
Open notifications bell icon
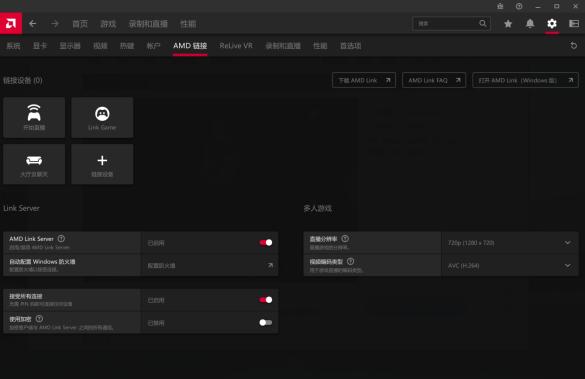(x=530, y=24)
